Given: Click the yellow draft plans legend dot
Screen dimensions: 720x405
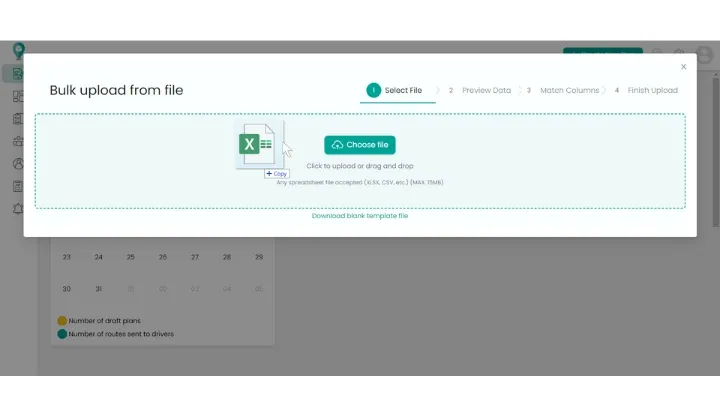Looking at the screenshot, I should tap(62, 321).
